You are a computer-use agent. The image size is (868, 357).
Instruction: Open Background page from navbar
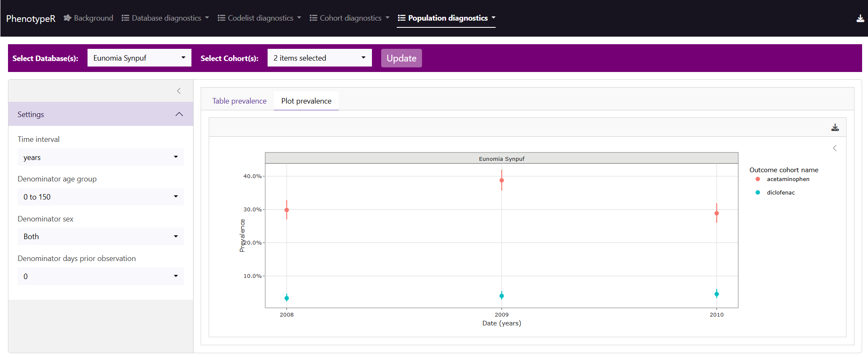pos(89,18)
